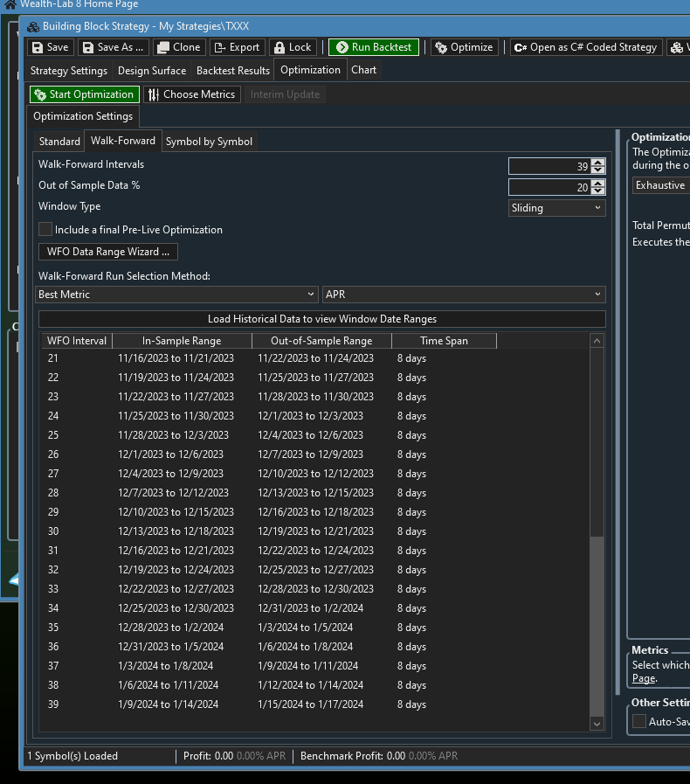Image resolution: width=690 pixels, height=784 pixels.
Task: Run Backtest using green button
Action: point(374,47)
